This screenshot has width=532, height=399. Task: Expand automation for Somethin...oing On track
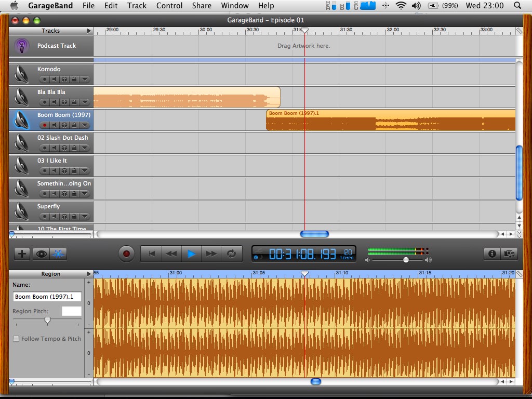(85, 194)
